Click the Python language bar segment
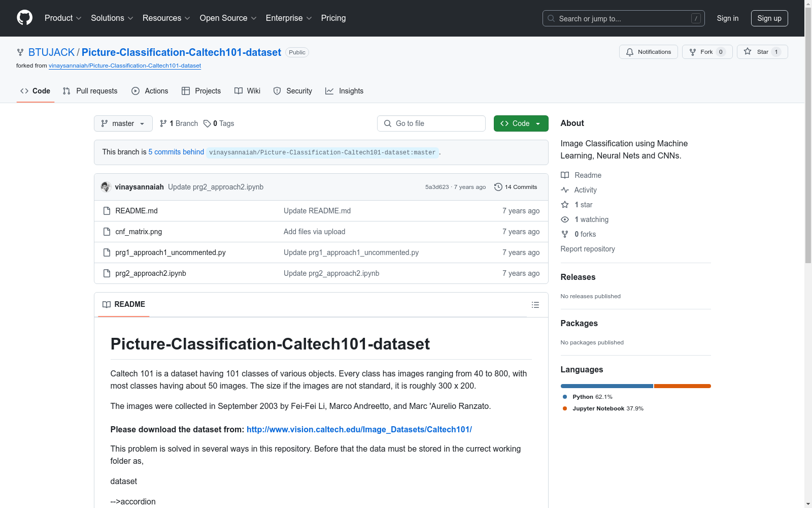This screenshot has height=508, width=812. (x=607, y=386)
